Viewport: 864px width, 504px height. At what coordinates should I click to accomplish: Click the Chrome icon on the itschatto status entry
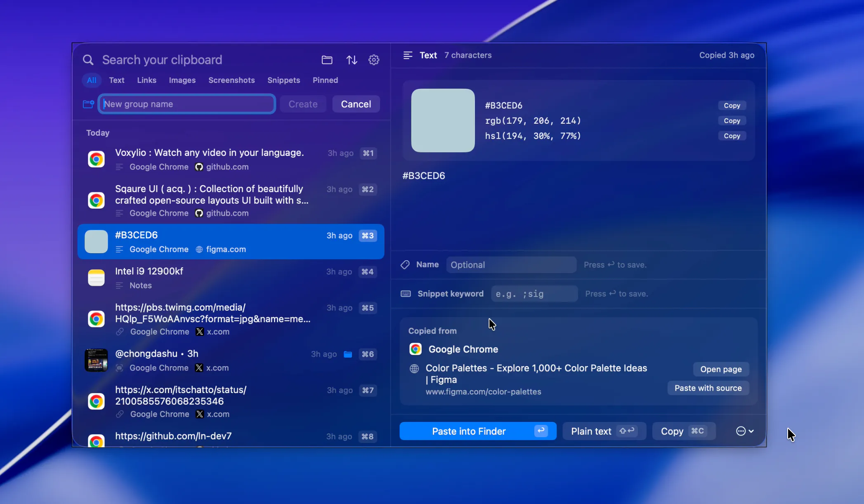96,401
